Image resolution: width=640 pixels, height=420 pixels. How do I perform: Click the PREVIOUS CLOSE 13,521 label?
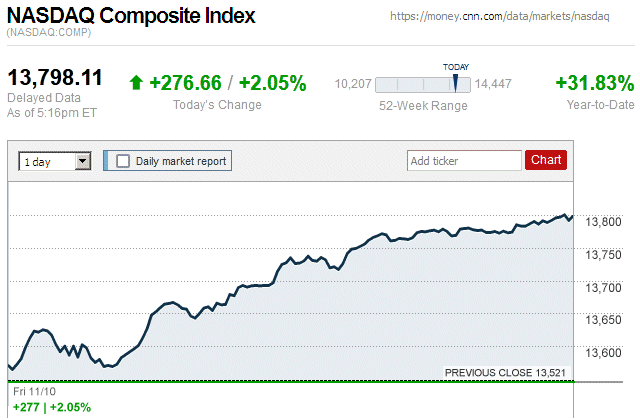coord(505,373)
